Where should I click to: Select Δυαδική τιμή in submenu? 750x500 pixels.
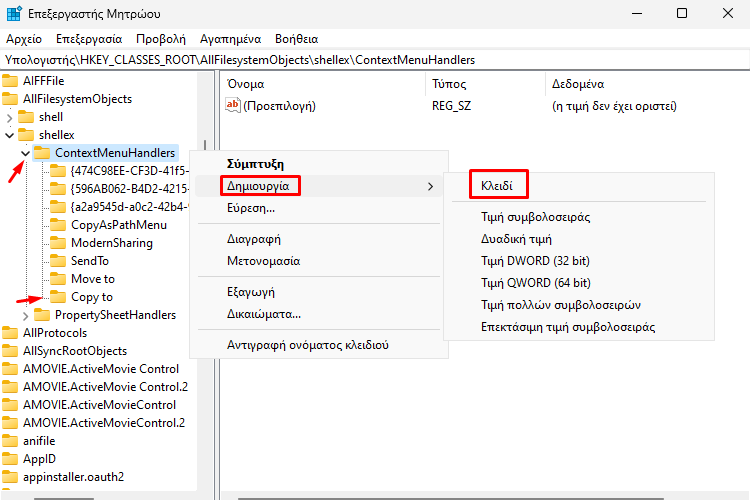579,239
